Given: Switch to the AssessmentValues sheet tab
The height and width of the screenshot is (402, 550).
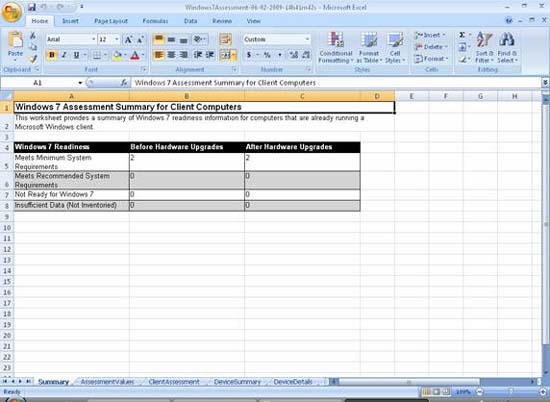Looking at the screenshot, I should coord(107,382).
